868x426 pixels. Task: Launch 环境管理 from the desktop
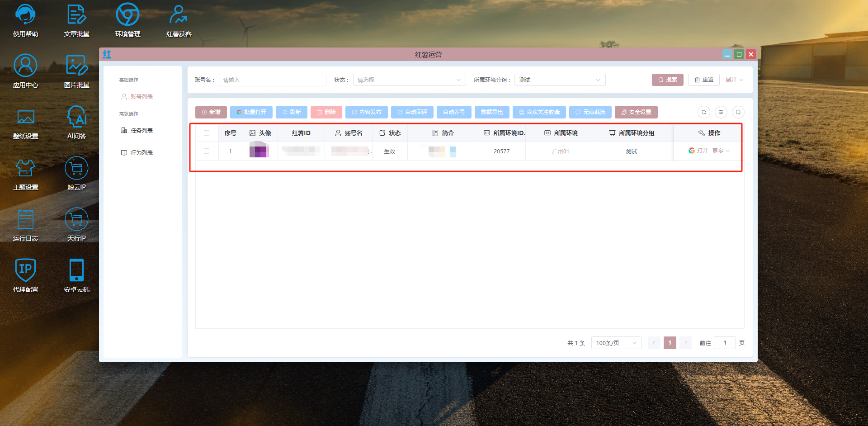point(127,20)
